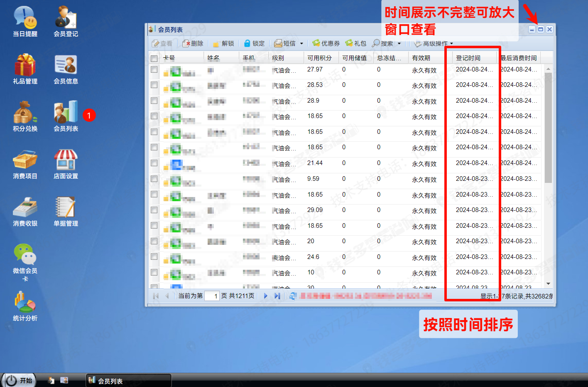Click the 开始 start button
This screenshot has width=588, height=387.
coord(20,380)
